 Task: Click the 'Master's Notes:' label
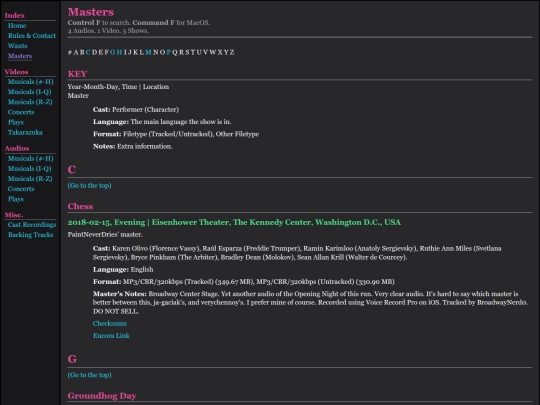pos(120,294)
